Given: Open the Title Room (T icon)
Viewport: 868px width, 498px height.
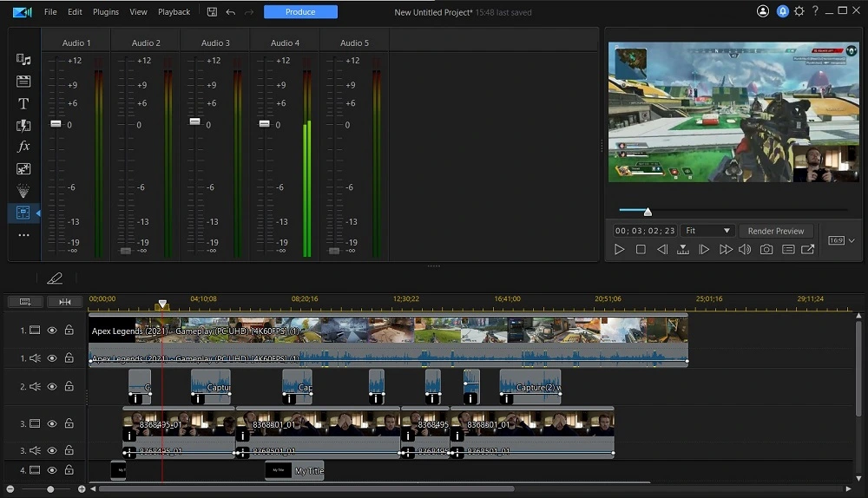Looking at the screenshot, I should pos(23,103).
